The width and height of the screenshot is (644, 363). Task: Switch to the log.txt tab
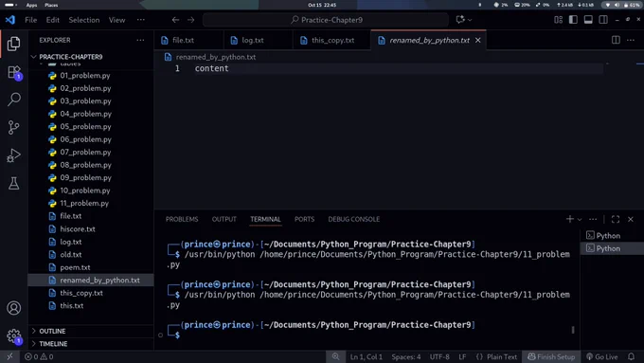[x=259, y=41]
